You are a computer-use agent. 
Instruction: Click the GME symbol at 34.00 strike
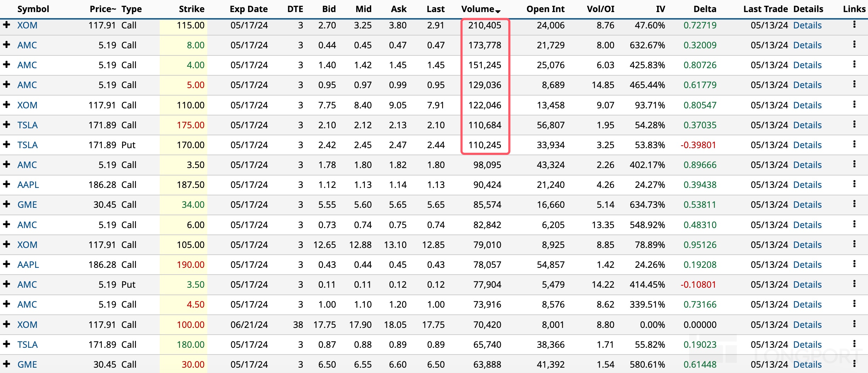pos(27,205)
